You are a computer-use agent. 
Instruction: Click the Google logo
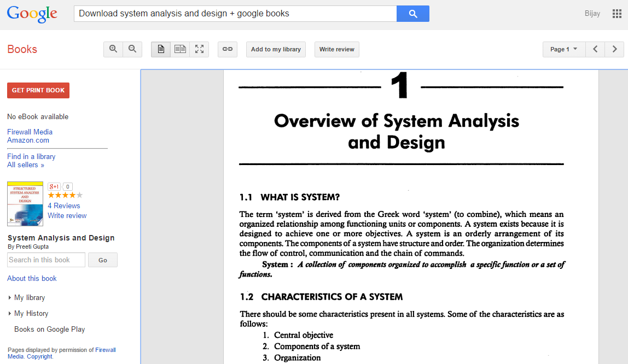(x=32, y=14)
